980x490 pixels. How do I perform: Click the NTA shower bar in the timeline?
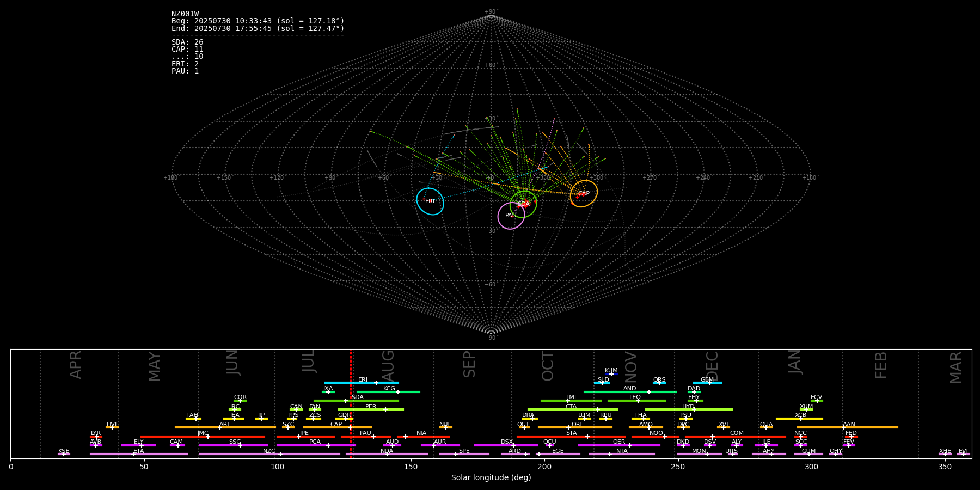[622, 454]
